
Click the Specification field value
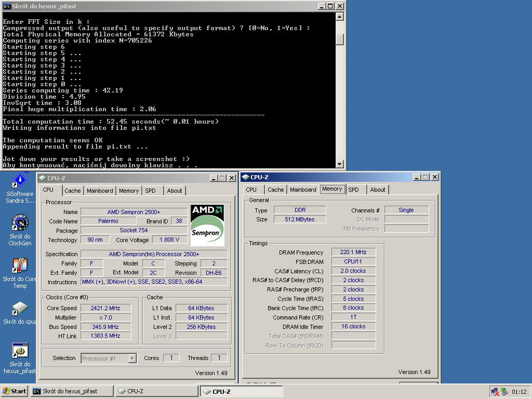tap(154, 254)
